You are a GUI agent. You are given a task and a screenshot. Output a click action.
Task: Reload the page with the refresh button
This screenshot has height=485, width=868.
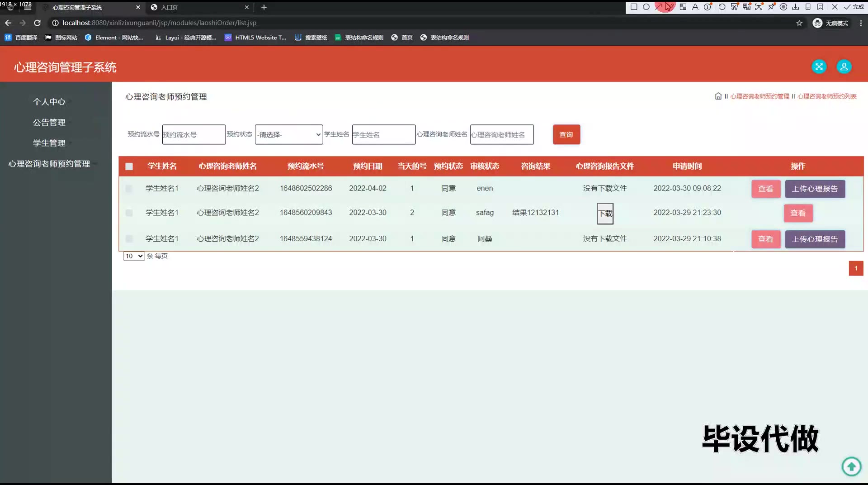(x=38, y=23)
